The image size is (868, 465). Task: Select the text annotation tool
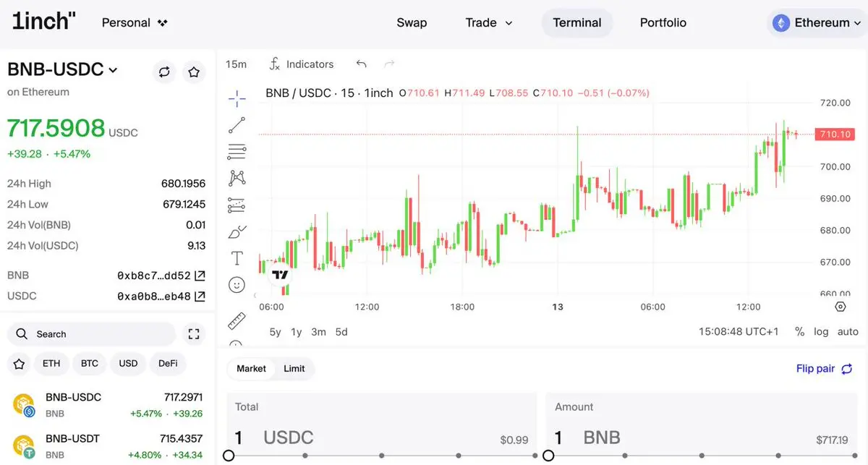[237, 258]
